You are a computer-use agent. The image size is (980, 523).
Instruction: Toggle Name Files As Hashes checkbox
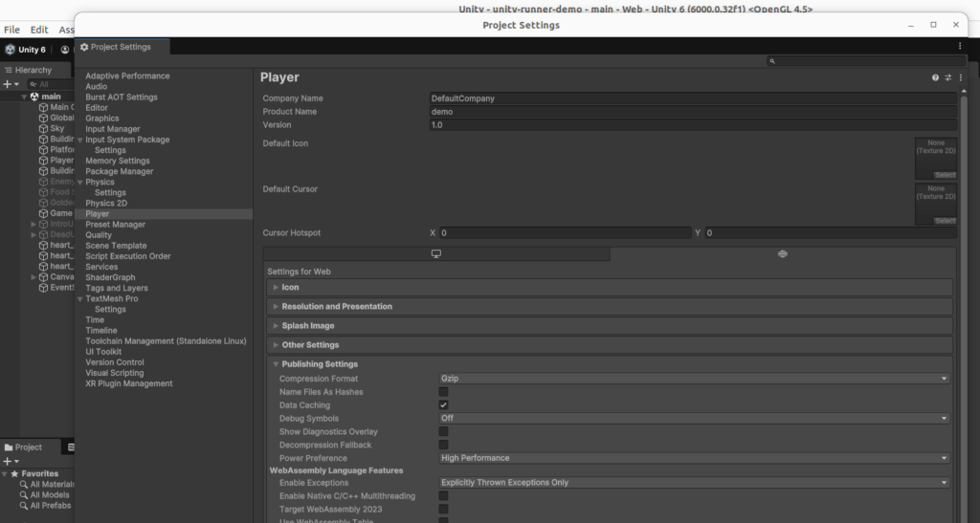point(443,392)
